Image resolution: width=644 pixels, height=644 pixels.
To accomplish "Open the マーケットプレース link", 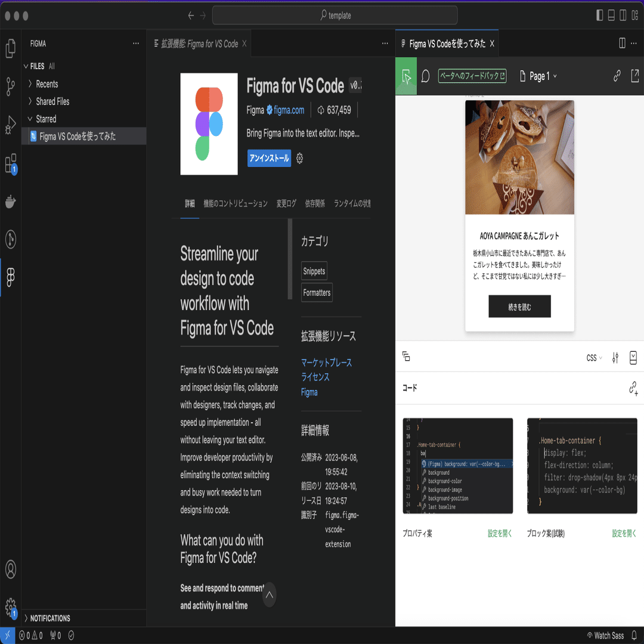I will click(x=326, y=363).
